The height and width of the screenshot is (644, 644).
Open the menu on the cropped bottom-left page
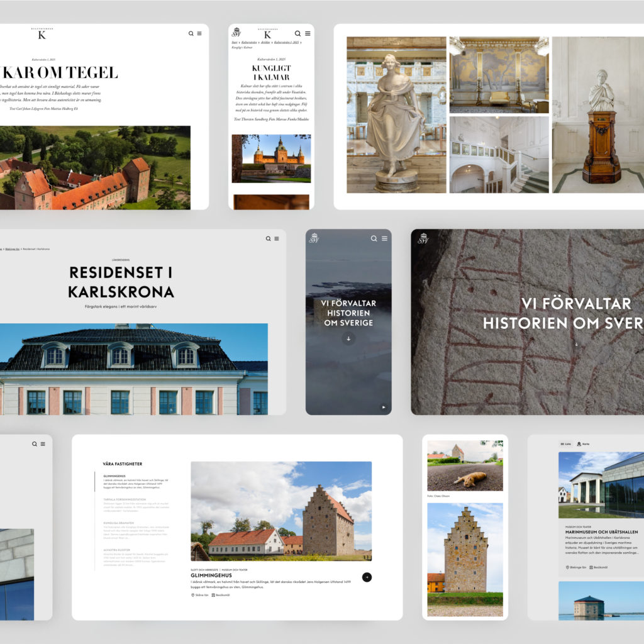pos(43,444)
